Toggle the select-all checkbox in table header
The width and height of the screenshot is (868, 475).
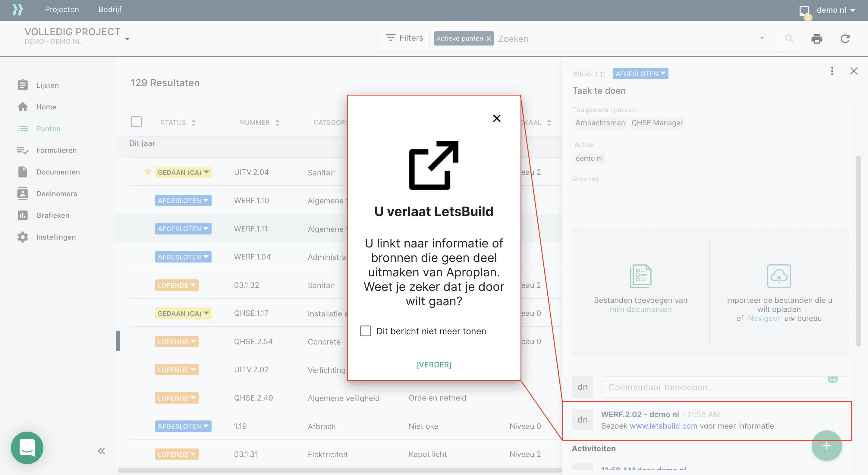[136, 122]
